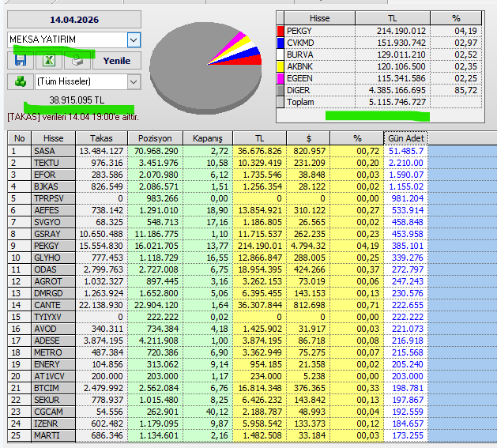The height and width of the screenshot is (448, 497).
Task: Select the AVOD stock cell
Action: 53,329
